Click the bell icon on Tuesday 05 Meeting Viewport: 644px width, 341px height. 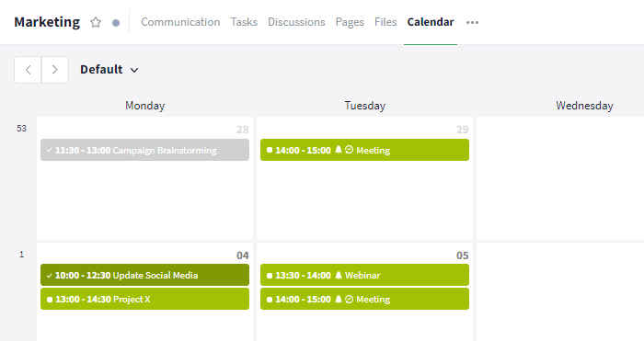339,299
